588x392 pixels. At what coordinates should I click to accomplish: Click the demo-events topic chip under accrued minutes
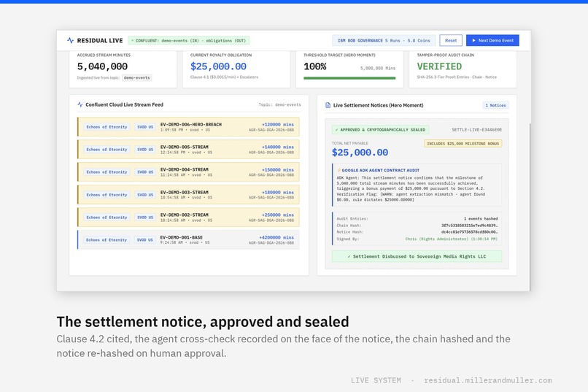click(x=137, y=78)
